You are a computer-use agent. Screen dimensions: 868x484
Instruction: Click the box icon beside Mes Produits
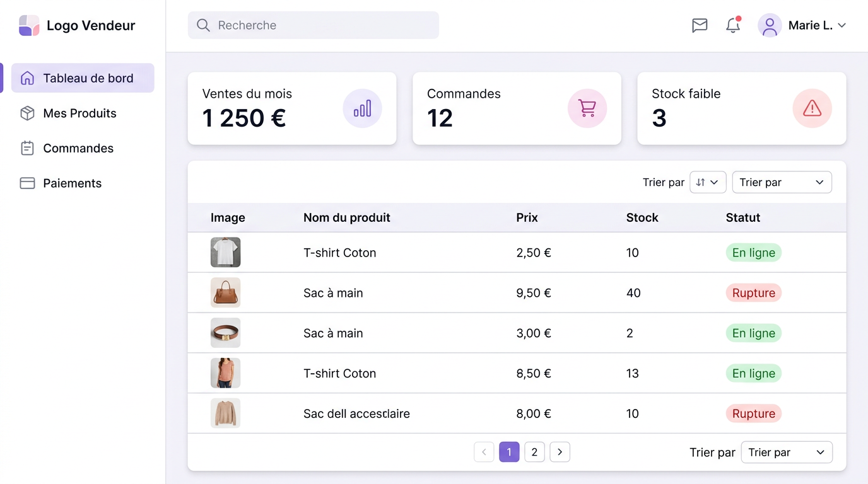coord(27,113)
